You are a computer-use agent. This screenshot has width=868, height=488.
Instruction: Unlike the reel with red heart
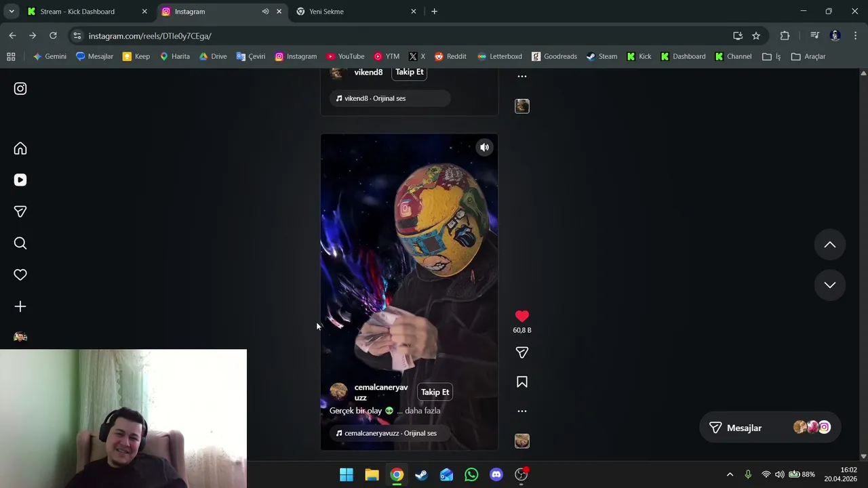coord(521,316)
